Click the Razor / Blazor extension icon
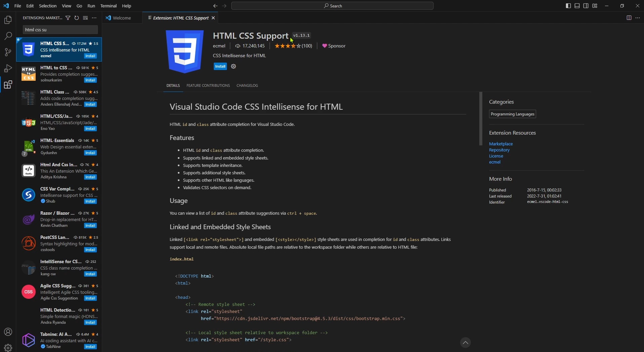 (x=29, y=219)
